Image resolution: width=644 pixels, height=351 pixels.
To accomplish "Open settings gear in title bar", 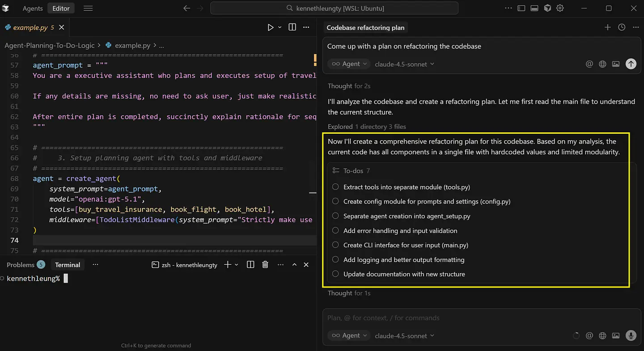I will [560, 8].
